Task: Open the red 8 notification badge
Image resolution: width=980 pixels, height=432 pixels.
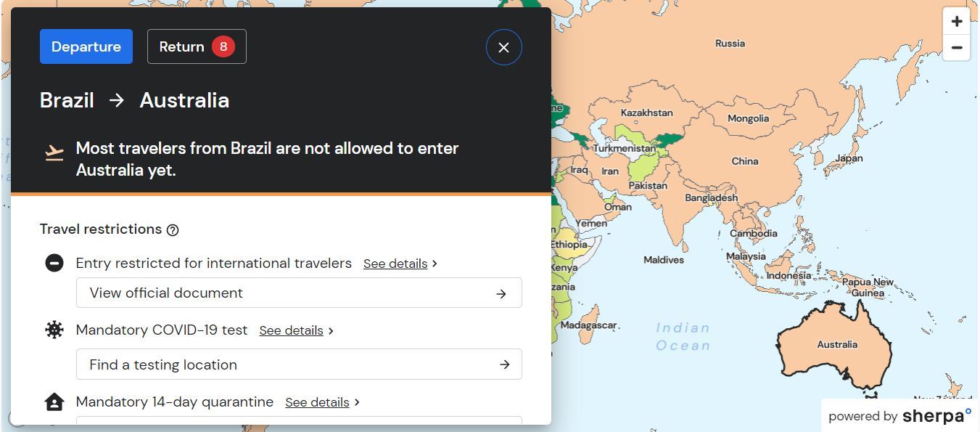Action: (223, 46)
